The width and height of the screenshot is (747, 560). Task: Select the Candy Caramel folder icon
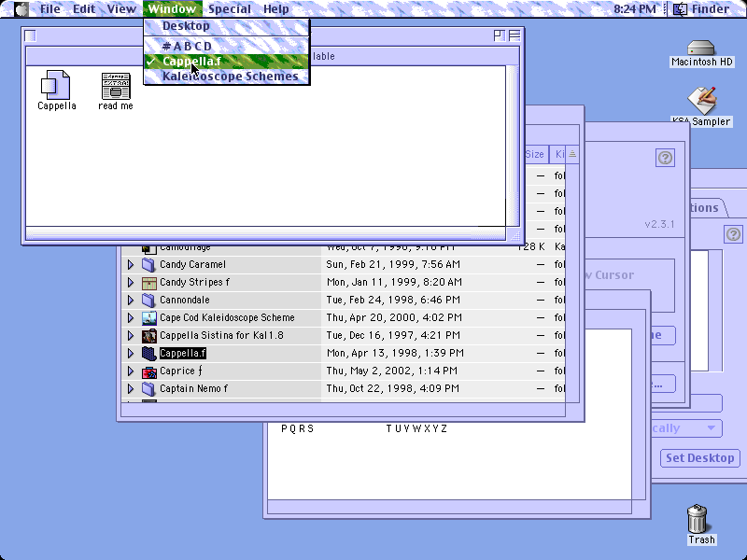[x=149, y=264]
